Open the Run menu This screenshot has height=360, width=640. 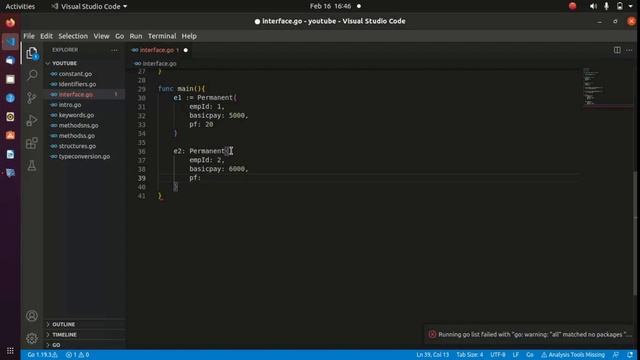(x=136, y=36)
